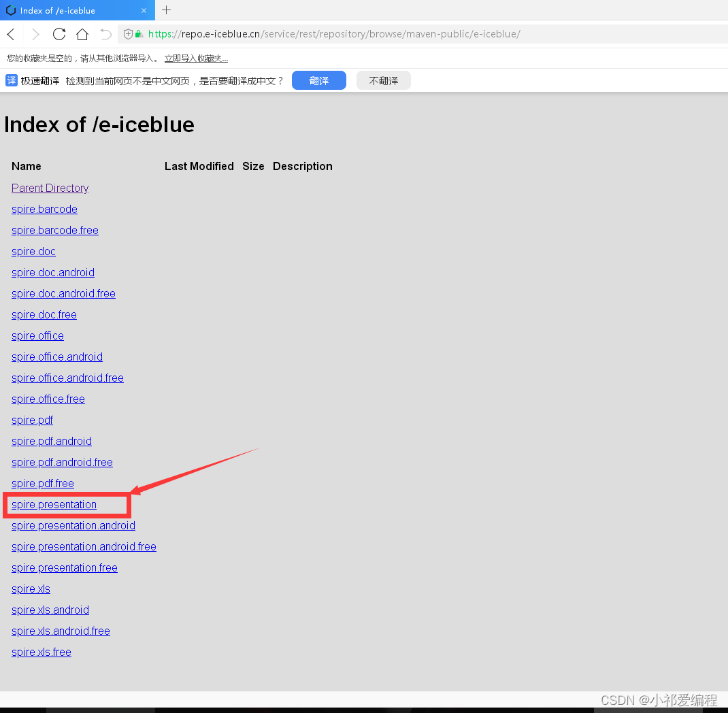Click the Description column header
Screen dimensions: 728x713
point(303,166)
